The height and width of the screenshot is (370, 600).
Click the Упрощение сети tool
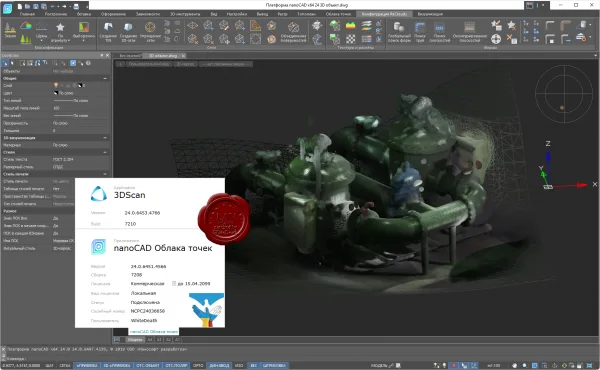[x=150, y=32]
